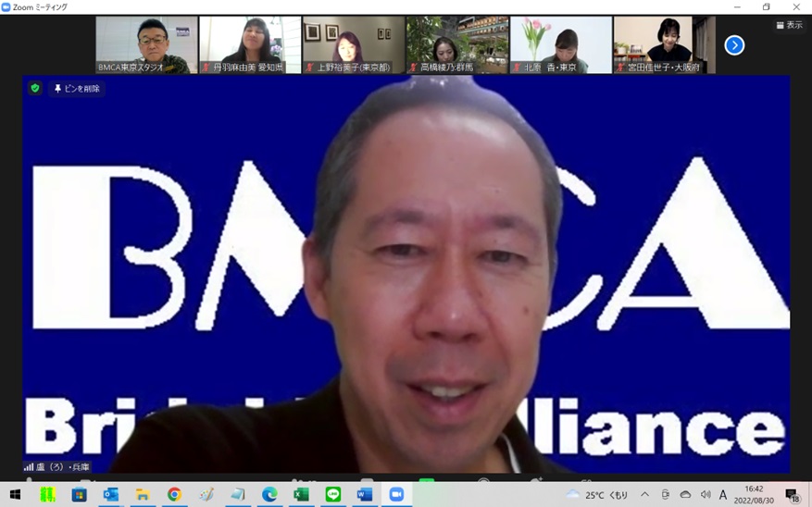Toggle the IME input mode A indicator
The image size is (812, 507).
coord(723,495)
